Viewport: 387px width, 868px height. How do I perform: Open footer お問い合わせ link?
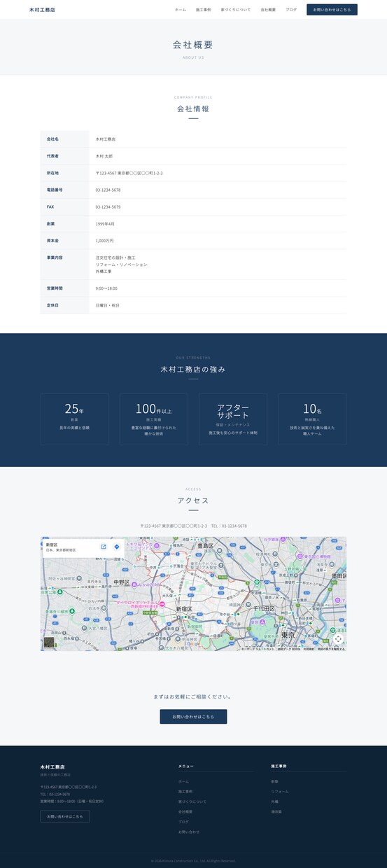[189, 832]
